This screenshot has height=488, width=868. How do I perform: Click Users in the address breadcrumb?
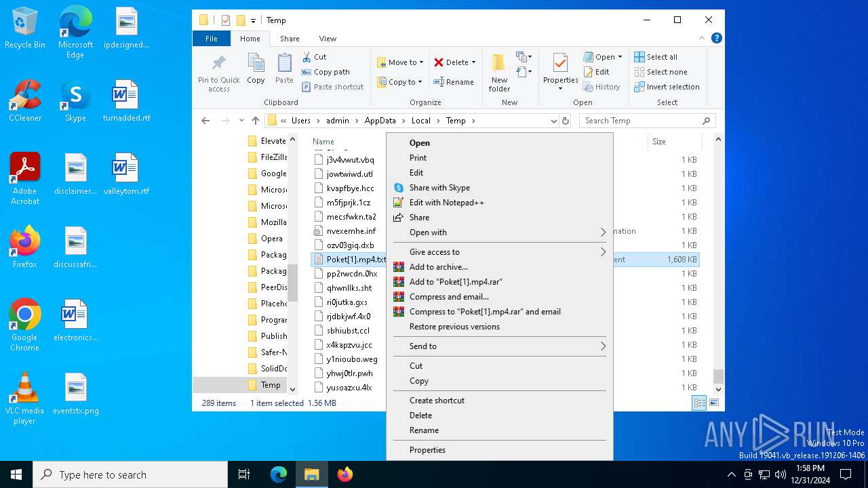coord(300,121)
